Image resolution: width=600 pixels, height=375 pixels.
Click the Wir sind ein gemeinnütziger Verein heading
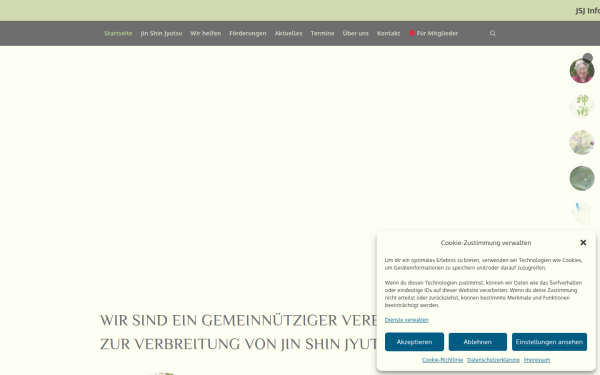coord(239,321)
